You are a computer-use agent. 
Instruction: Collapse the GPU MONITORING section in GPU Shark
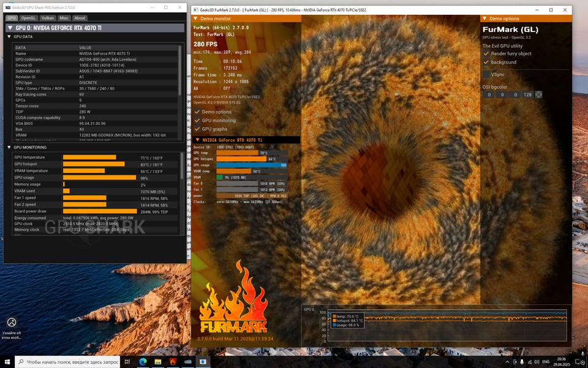click(x=10, y=147)
